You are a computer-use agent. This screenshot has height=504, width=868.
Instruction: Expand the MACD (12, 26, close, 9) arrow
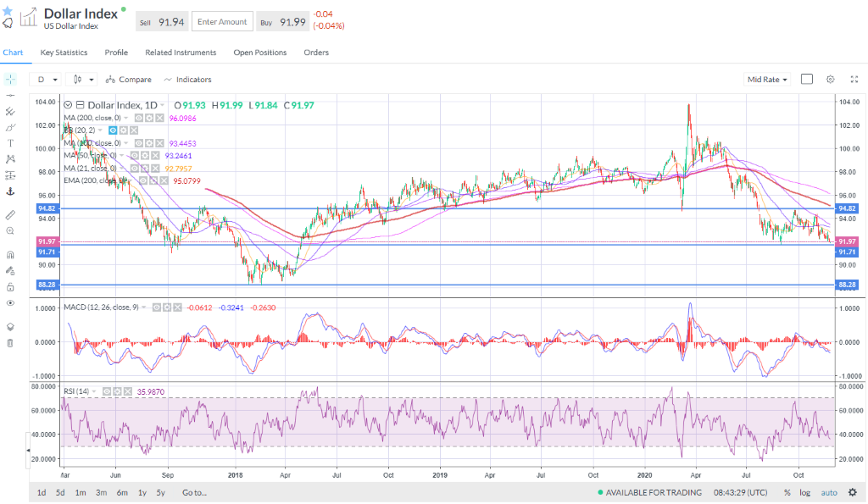(x=144, y=307)
